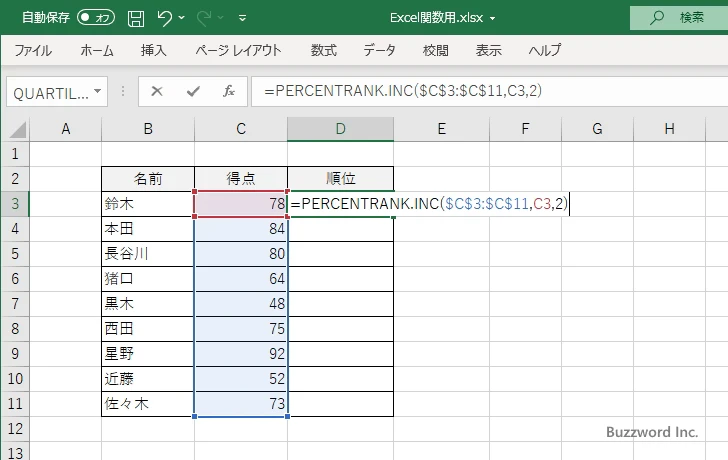Open the Redo history dropdown arrow
Screen dimensions: 728x460
pyautogui.click(x=221, y=18)
